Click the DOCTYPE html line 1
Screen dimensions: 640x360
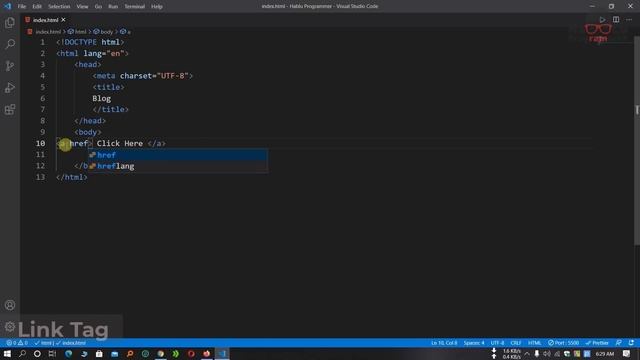pos(90,42)
